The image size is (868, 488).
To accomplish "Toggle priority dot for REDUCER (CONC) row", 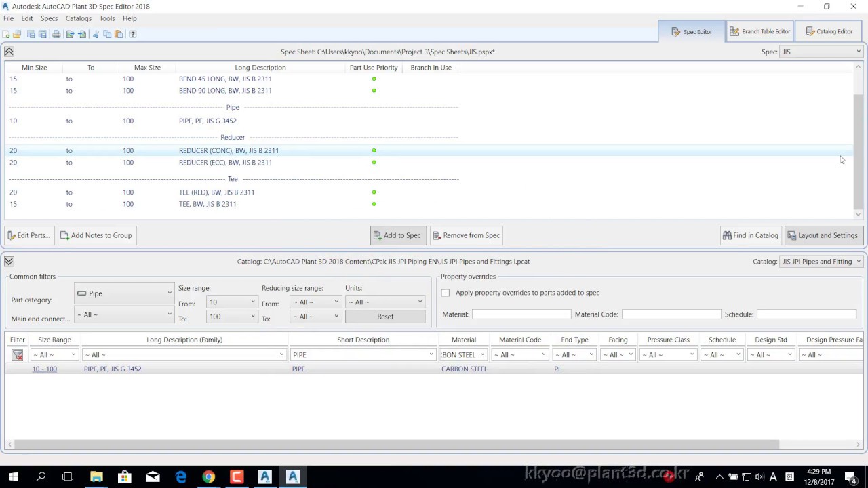I will coord(374,150).
